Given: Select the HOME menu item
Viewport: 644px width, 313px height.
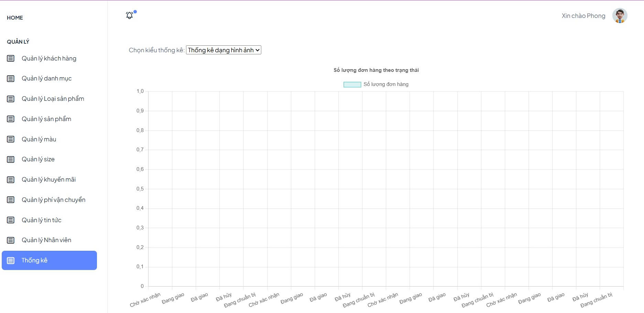Looking at the screenshot, I should pyautogui.click(x=15, y=17).
